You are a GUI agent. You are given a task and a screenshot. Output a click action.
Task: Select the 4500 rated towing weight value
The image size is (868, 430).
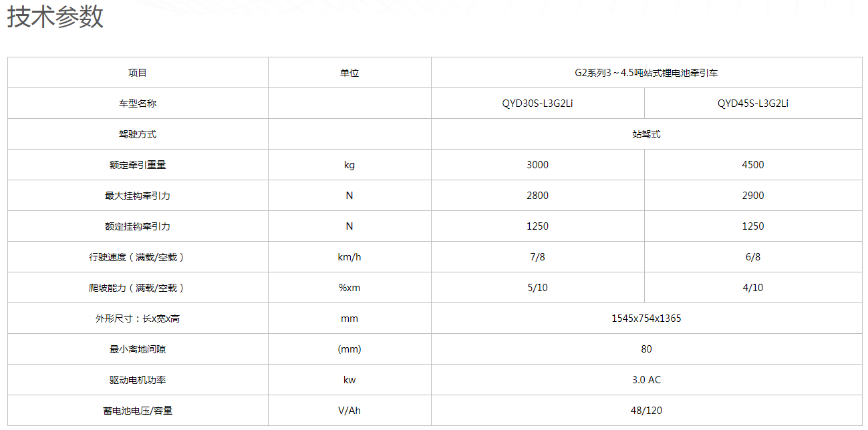click(753, 165)
